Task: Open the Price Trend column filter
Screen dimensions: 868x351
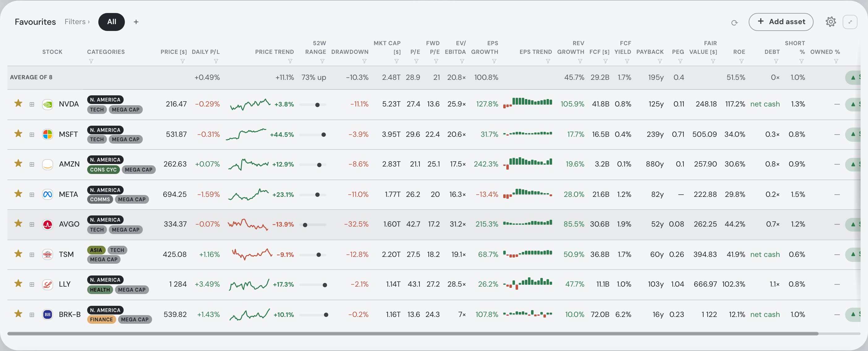Action: [x=290, y=61]
